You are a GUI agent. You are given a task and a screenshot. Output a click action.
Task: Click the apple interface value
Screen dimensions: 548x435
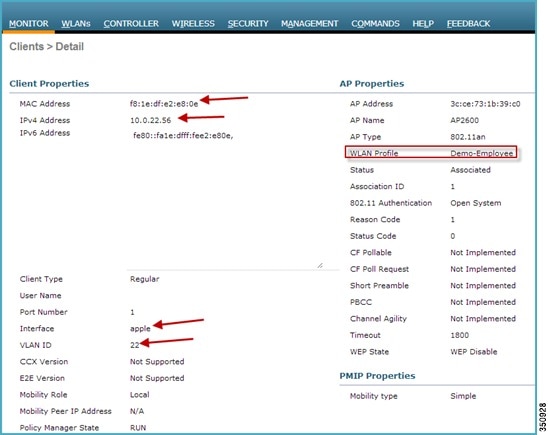[140, 329]
